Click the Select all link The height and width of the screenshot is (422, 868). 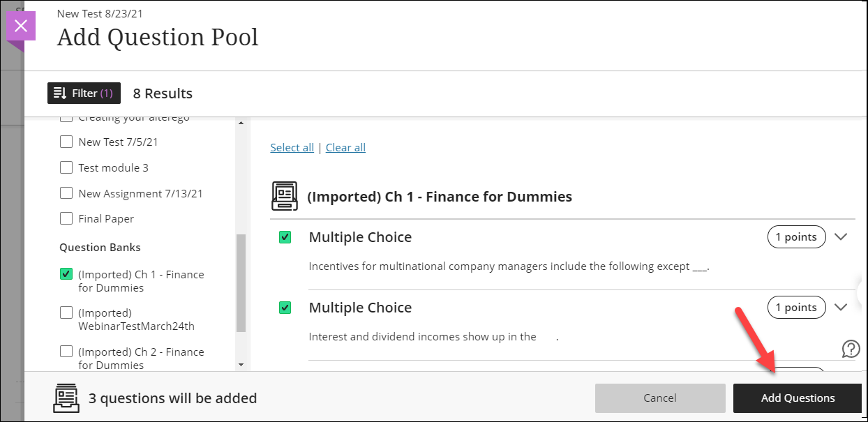[292, 147]
